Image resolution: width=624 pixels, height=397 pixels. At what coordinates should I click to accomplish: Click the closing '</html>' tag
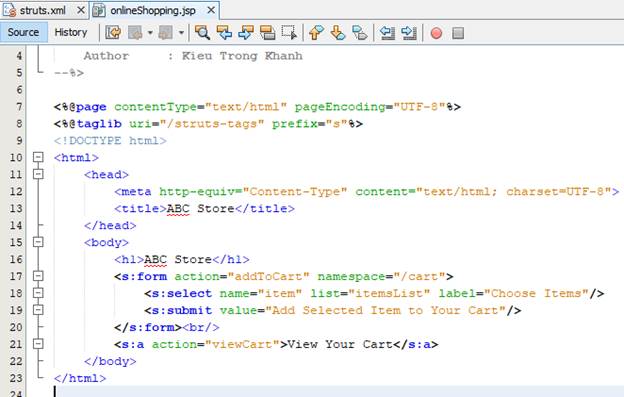[x=80, y=378]
